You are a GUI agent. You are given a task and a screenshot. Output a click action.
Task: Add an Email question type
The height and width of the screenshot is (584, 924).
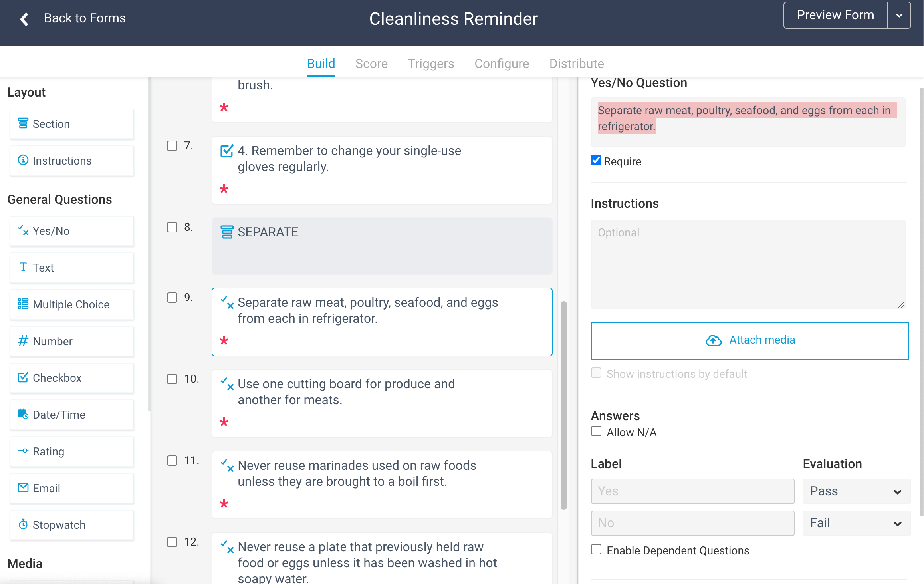click(x=72, y=489)
